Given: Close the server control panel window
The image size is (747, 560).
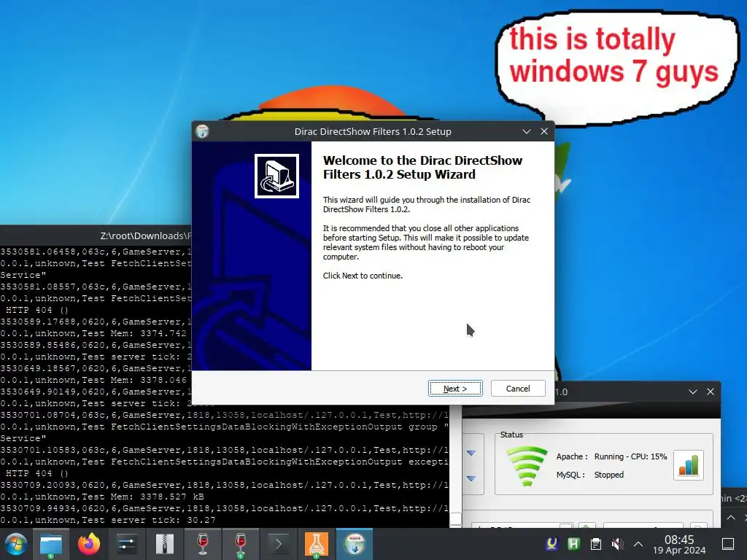Looking at the screenshot, I should (711, 392).
